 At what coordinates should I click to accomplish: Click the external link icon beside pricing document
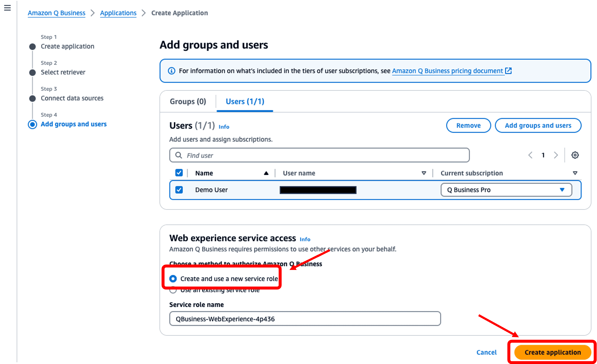(x=509, y=71)
